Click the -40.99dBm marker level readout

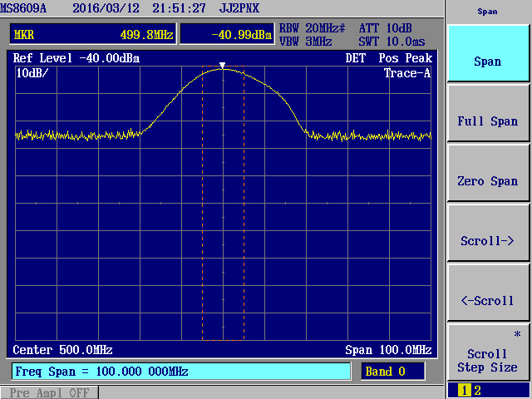pos(227,34)
